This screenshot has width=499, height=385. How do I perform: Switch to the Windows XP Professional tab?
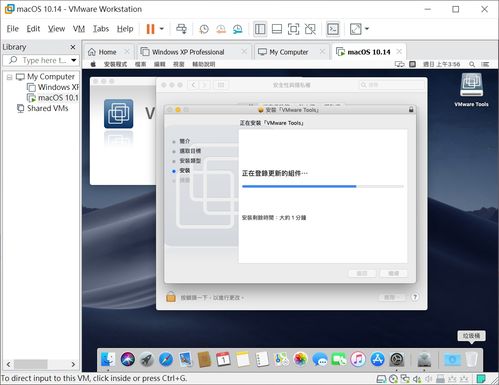188,52
